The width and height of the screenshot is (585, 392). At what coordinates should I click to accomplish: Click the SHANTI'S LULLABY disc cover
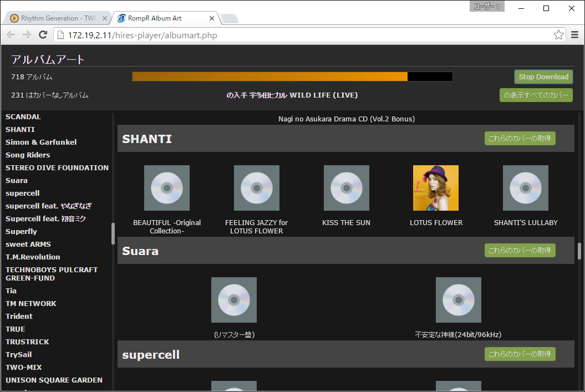(526, 188)
